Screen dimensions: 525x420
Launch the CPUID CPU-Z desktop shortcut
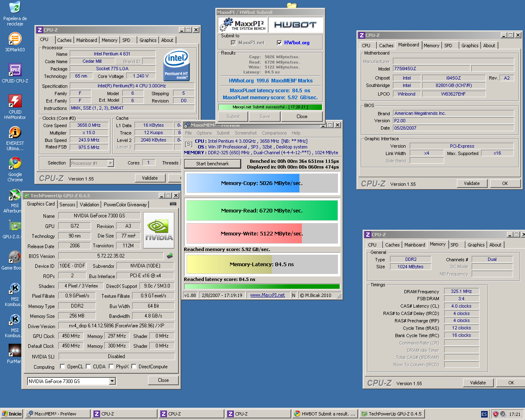click(15, 70)
